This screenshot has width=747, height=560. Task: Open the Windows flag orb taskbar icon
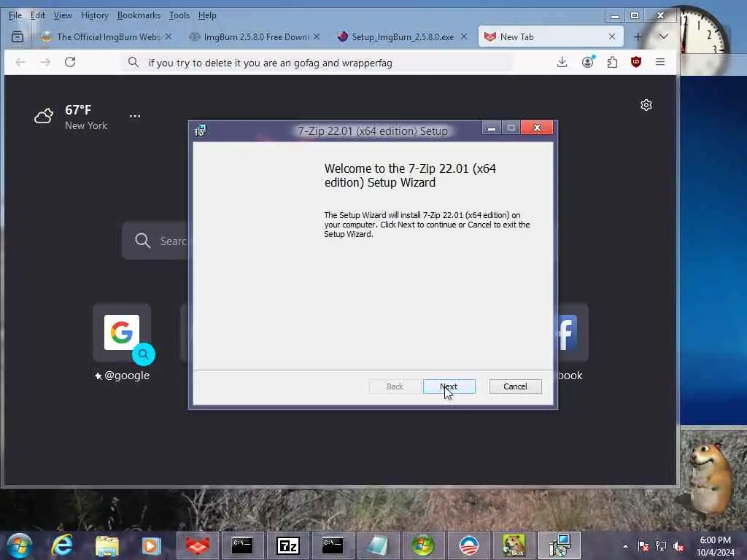click(422, 545)
